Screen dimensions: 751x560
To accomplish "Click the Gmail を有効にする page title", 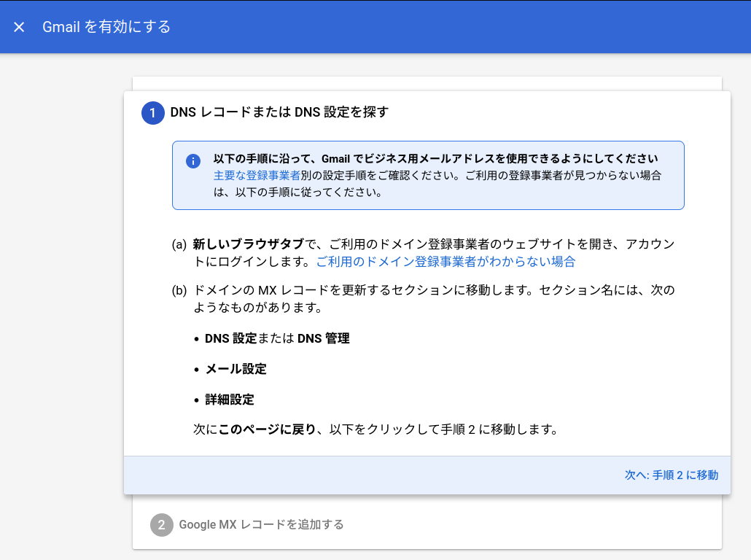I will tap(106, 27).
